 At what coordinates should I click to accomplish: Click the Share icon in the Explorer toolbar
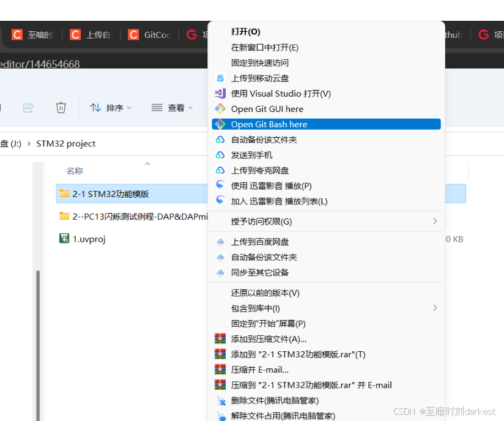[28, 107]
